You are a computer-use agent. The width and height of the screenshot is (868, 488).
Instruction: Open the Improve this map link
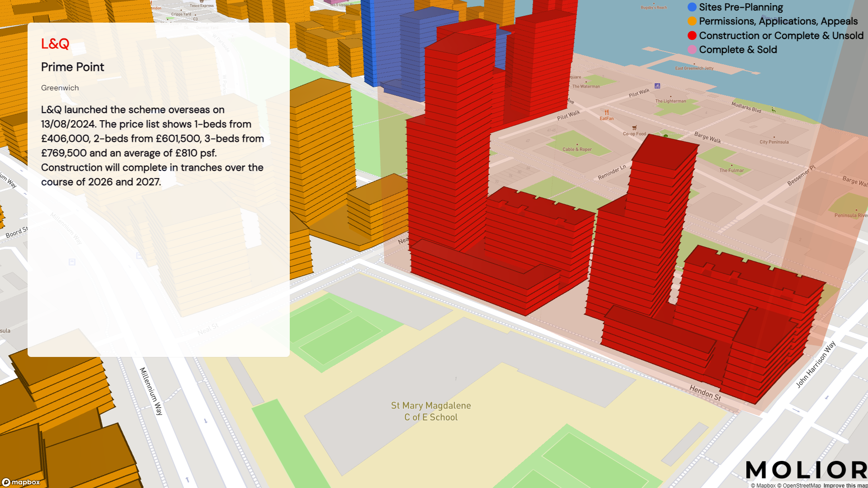tap(845, 485)
